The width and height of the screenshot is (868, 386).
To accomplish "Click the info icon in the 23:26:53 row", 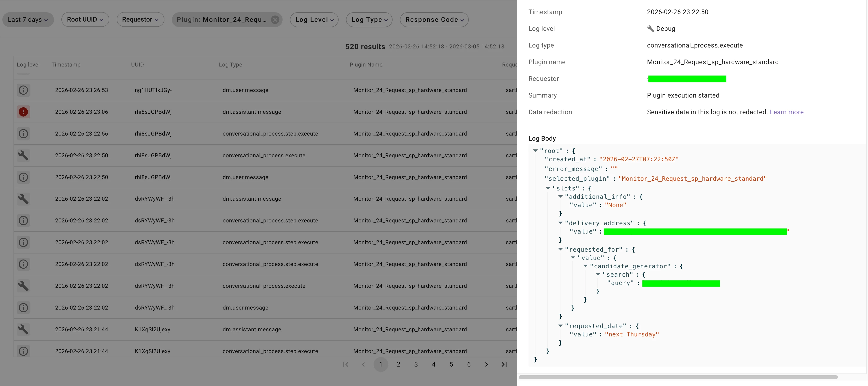I will 23,90.
